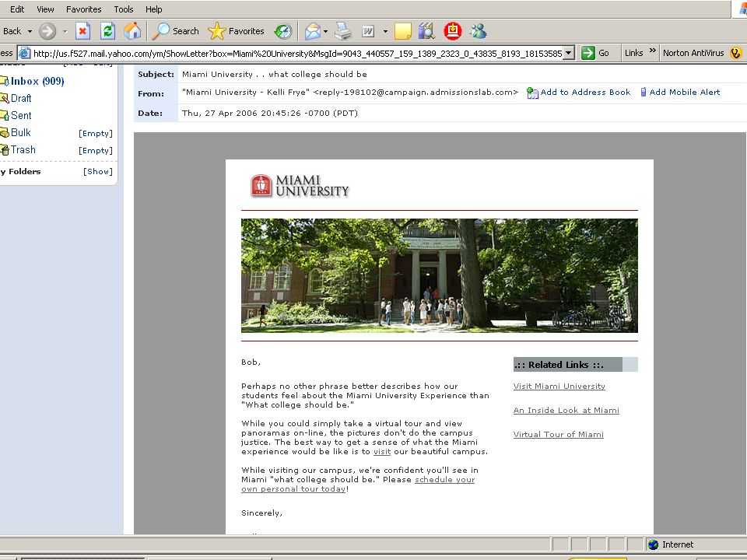747x560 pixels.
Task: Open the Messenger people icon
Action: pos(479,31)
